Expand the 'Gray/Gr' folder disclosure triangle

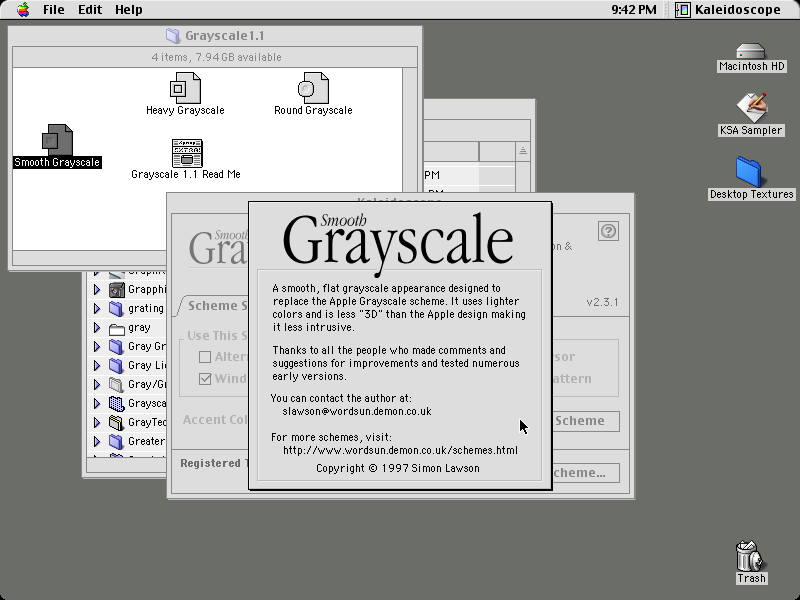coord(97,385)
